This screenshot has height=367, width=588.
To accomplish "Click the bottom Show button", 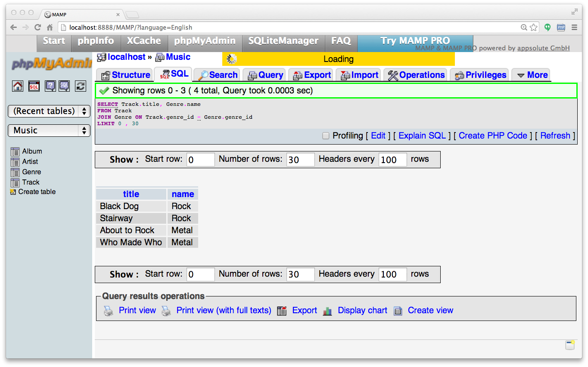I will point(124,274).
